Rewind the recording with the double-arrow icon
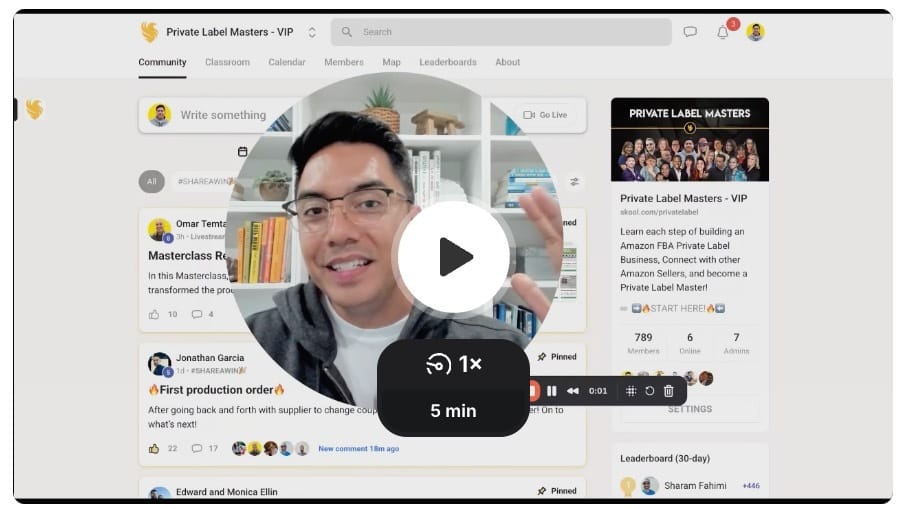The image size is (900, 509). click(572, 391)
